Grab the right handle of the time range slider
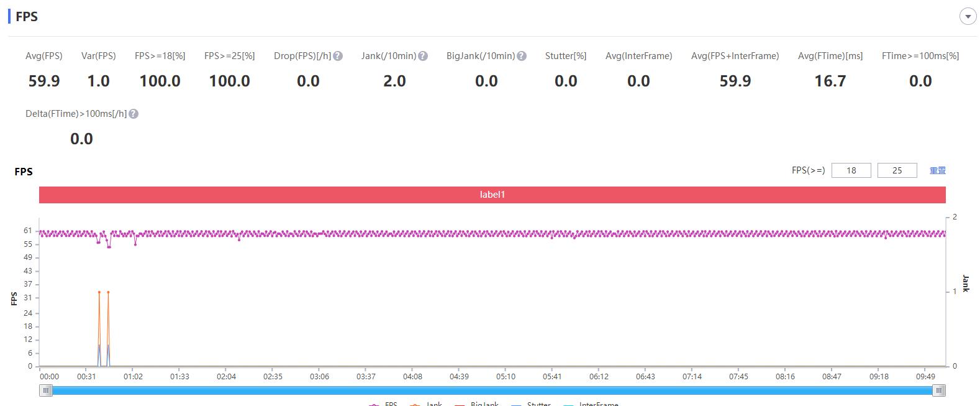 point(939,390)
